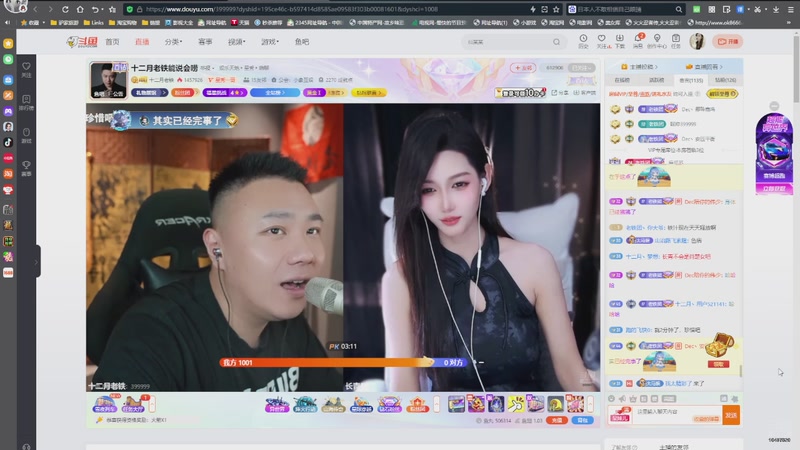Expand gift bar scroll arrow at right end
Image resolution: width=800 pixels, height=450 pixels.
(590, 404)
